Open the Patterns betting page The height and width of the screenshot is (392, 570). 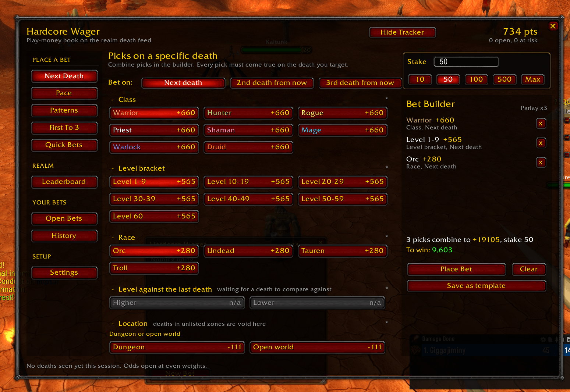[x=64, y=111]
